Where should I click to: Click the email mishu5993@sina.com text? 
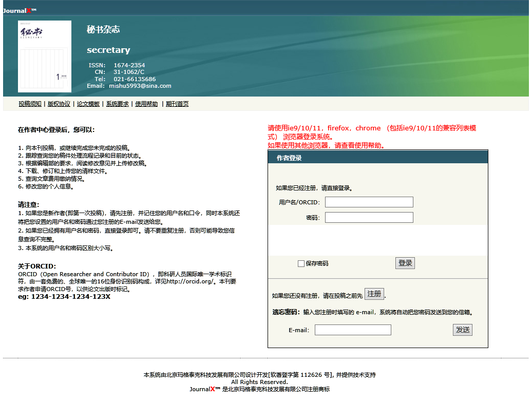pyautogui.click(x=140, y=86)
